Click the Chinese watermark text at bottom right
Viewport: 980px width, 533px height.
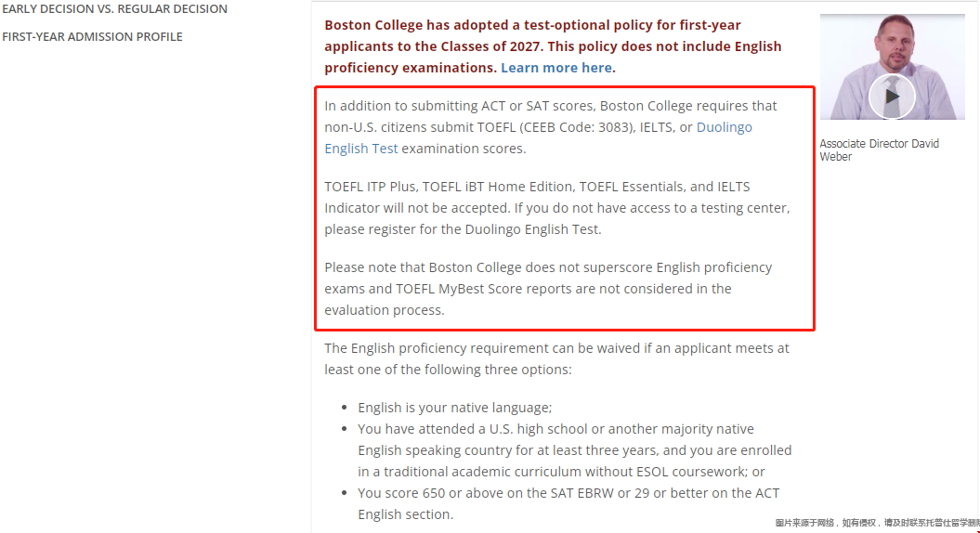pos(877,523)
